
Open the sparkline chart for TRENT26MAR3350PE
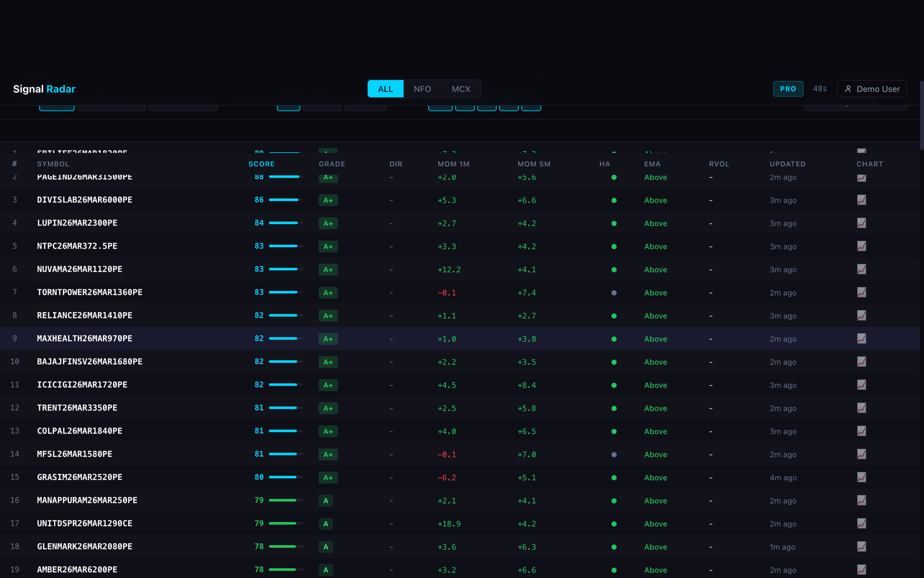(862, 408)
